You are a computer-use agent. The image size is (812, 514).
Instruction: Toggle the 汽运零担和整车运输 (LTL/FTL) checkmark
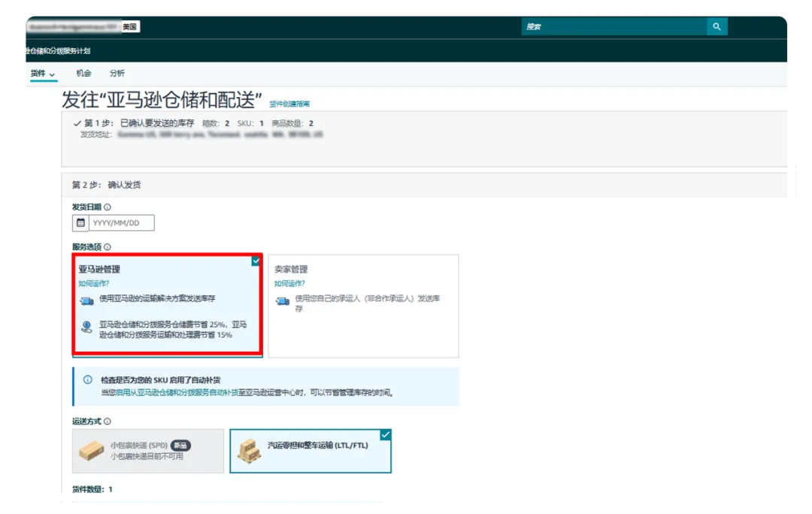385,435
